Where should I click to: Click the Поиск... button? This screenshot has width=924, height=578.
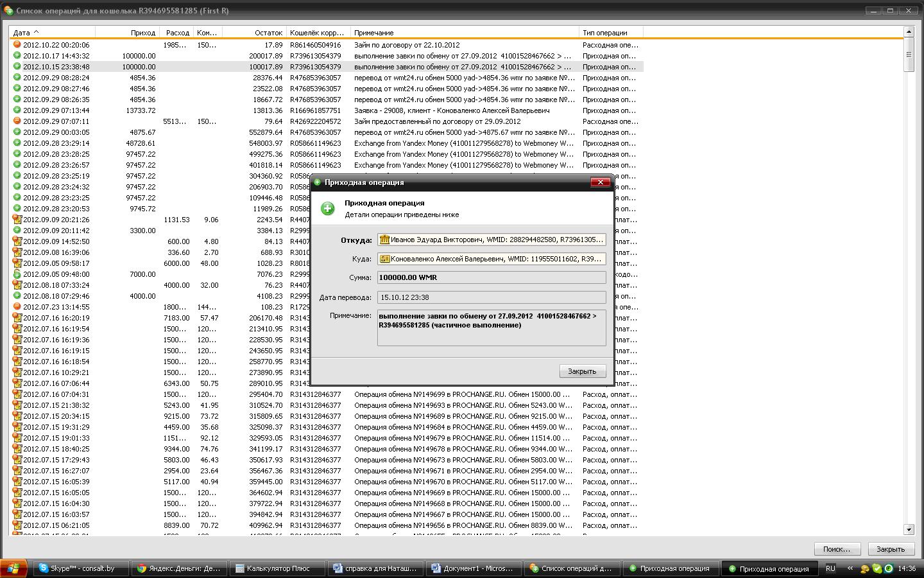(837, 549)
